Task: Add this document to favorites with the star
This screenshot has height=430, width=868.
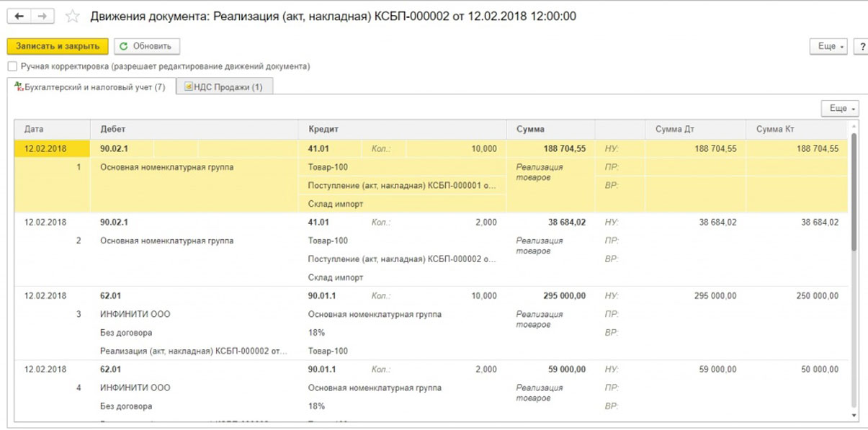Action: coord(72,16)
